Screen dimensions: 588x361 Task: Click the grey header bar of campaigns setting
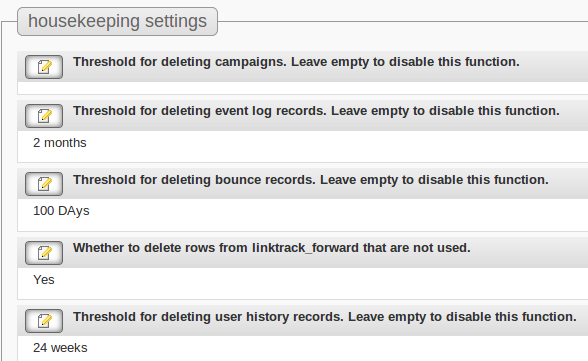tap(303, 67)
